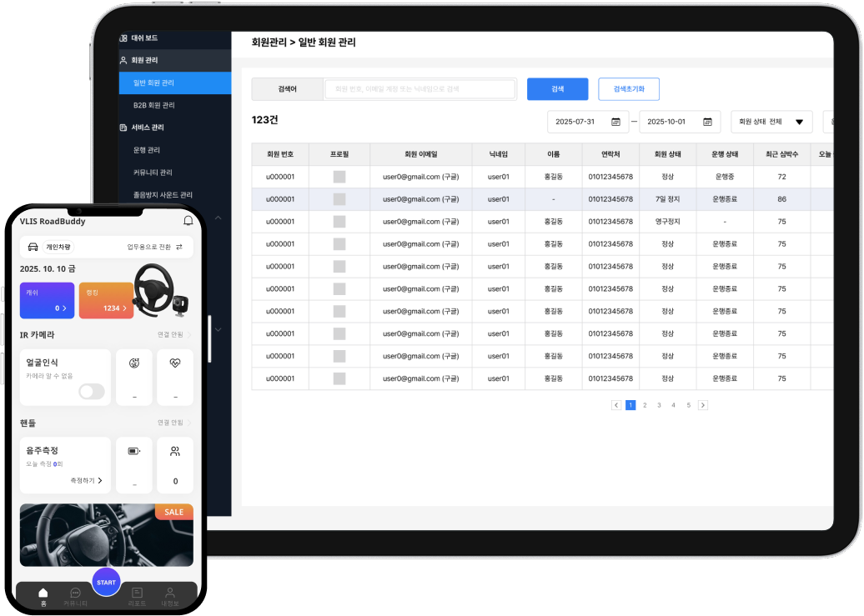
Task: Open B2B 회원 관리 menu item
Action: pyautogui.click(x=154, y=106)
